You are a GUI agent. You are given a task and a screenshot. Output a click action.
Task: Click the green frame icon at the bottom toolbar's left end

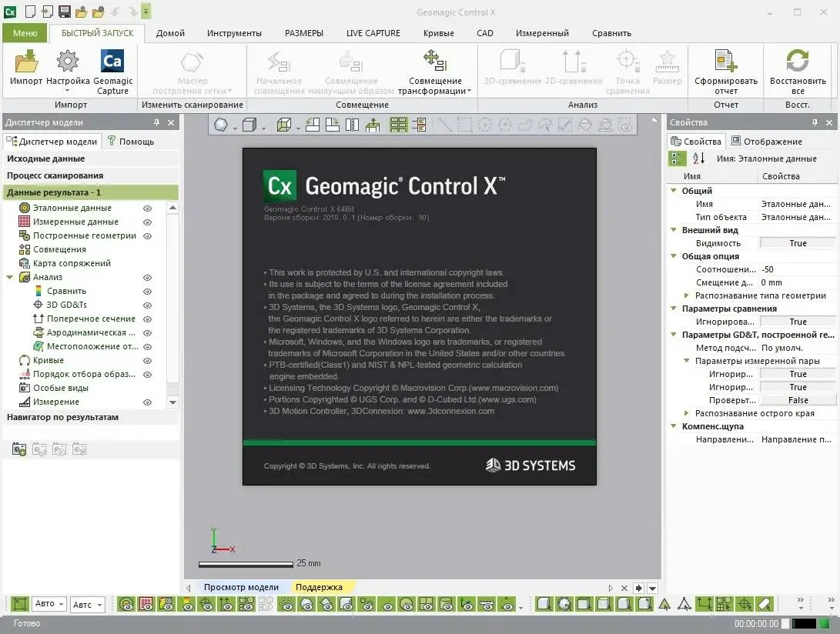pyautogui.click(x=20, y=605)
